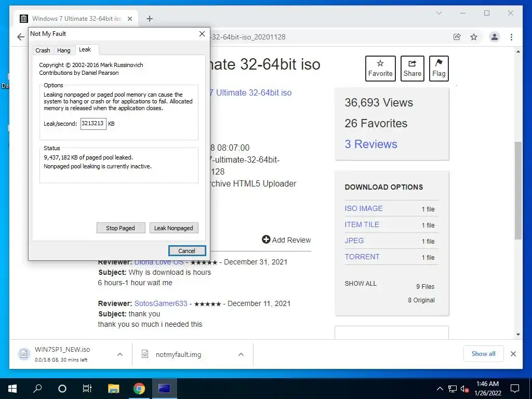Viewport: 532px width, 399px height.
Task: Click the Not My Fault taskbar icon
Action: (164, 389)
